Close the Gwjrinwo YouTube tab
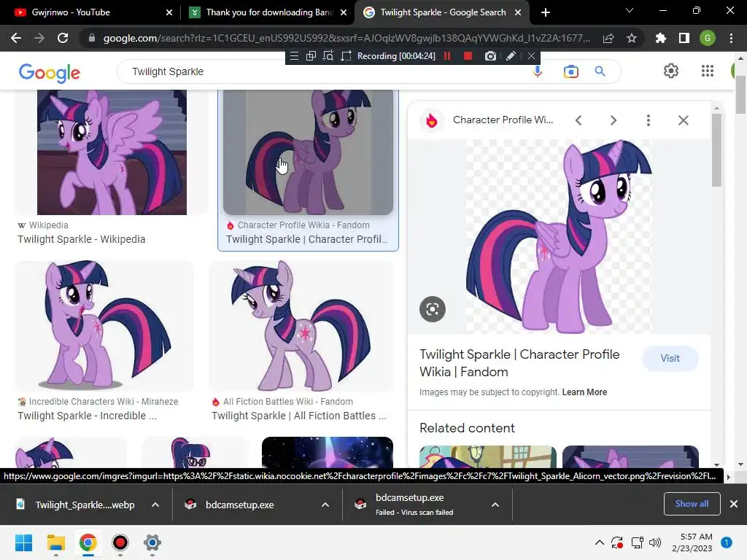747x560 pixels. pyautogui.click(x=169, y=12)
